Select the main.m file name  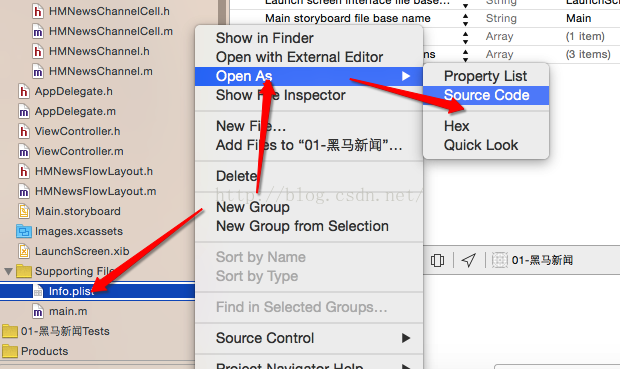coord(68,312)
